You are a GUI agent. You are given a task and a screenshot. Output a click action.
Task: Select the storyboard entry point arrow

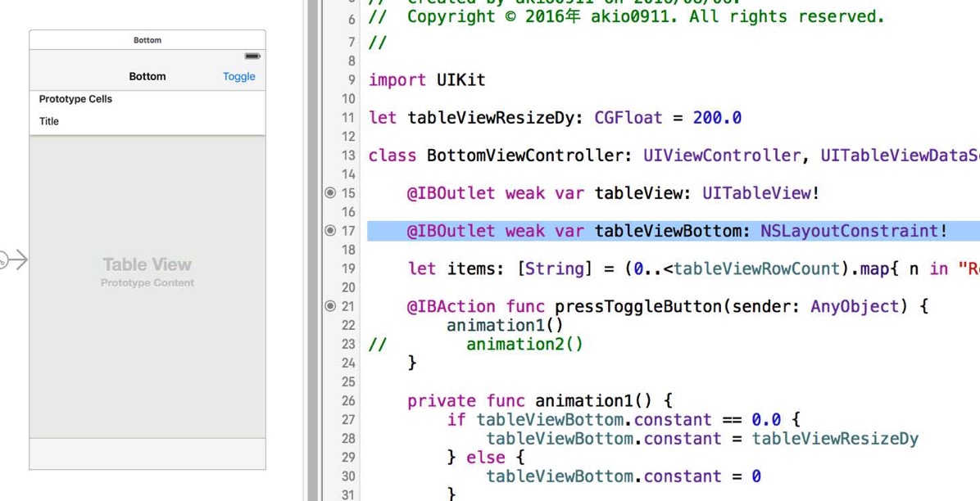point(14,260)
